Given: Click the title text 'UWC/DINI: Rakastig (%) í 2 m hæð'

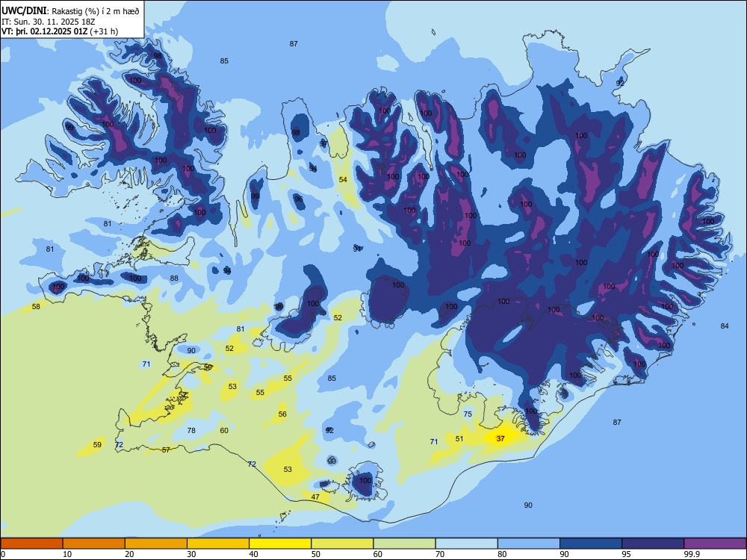Looking at the screenshot, I should point(70,11).
